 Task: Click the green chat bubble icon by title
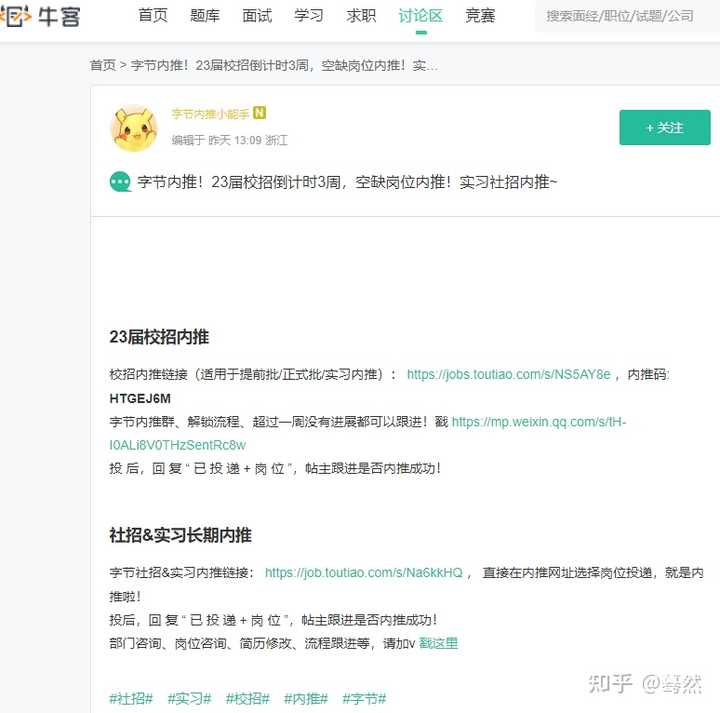click(x=120, y=182)
